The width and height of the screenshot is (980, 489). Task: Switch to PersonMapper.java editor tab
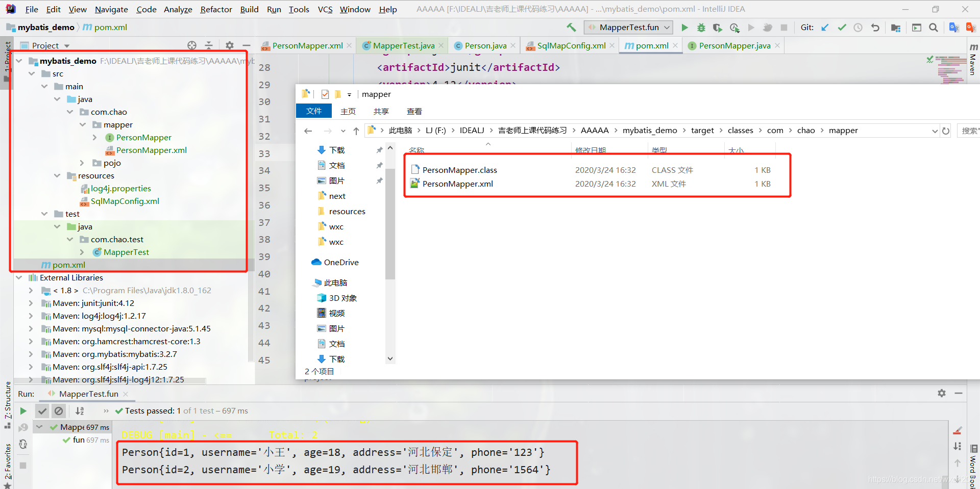coord(734,46)
